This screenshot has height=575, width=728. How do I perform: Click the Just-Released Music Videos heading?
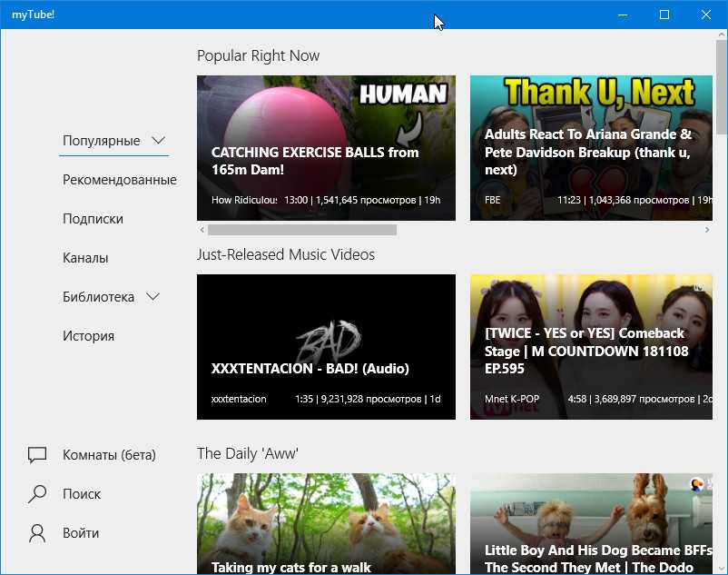(285, 254)
